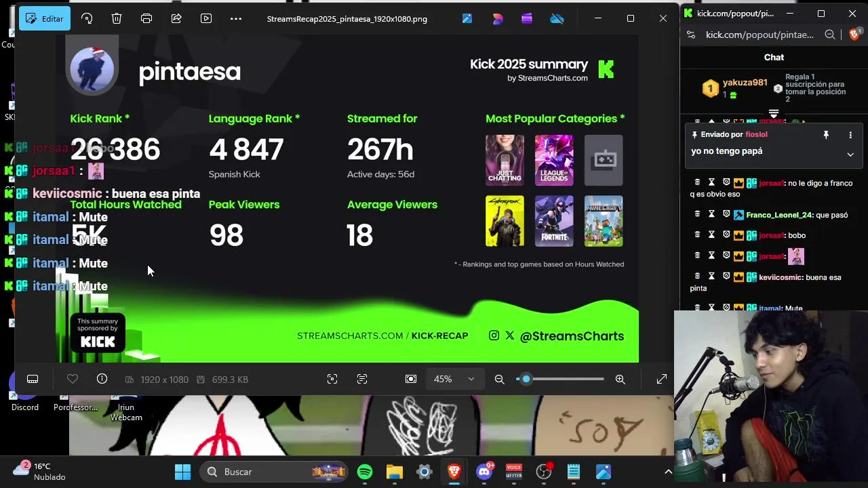Click the 1920 x 1080 dimensions text

pyautogui.click(x=164, y=380)
